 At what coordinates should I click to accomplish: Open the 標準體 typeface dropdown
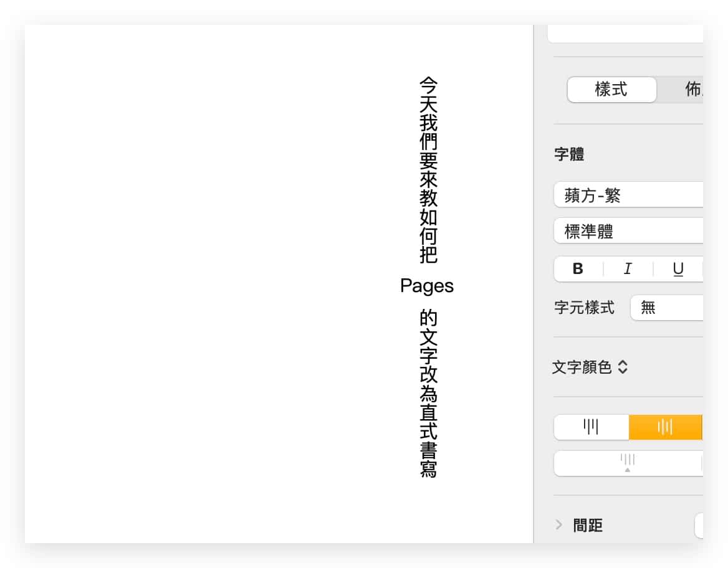[x=627, y=232]
